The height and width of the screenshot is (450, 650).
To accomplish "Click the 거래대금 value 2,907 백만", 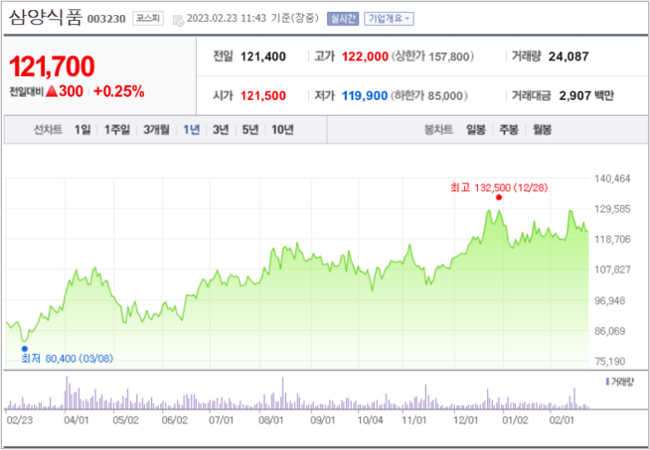I will click(x=586, y=96).
